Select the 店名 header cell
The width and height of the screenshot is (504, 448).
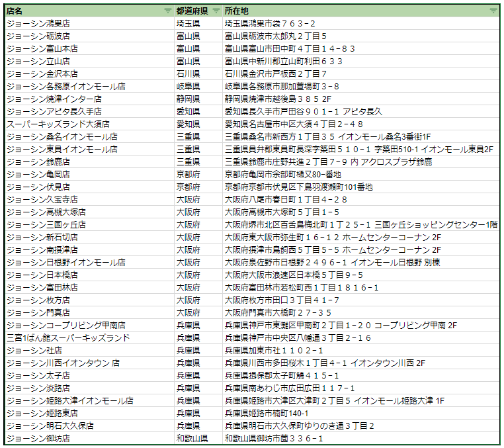(x=90, y=11)
